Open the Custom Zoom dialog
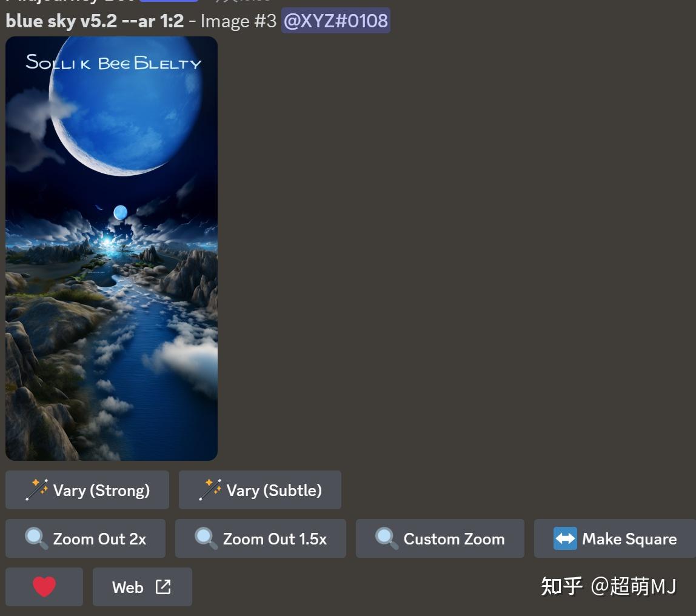 click(440, 538)
